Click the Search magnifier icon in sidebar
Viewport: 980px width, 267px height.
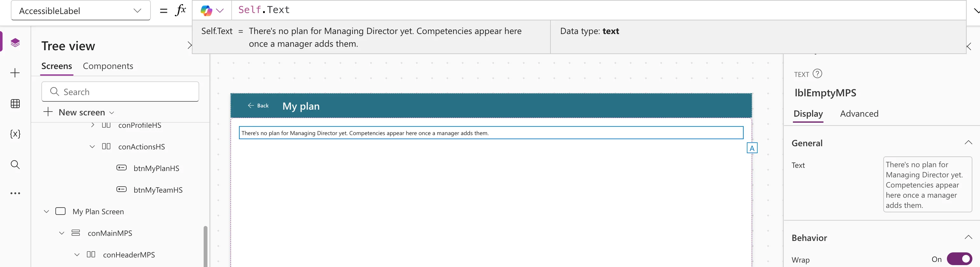pyautogui.click(x=15, y=164)
